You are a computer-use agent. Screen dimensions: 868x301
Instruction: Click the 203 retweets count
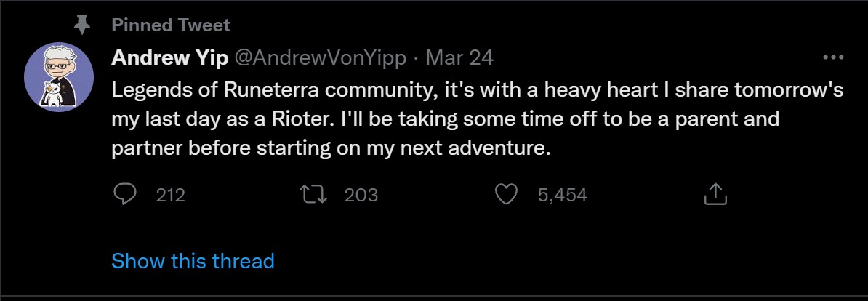[x=361, y=195]
